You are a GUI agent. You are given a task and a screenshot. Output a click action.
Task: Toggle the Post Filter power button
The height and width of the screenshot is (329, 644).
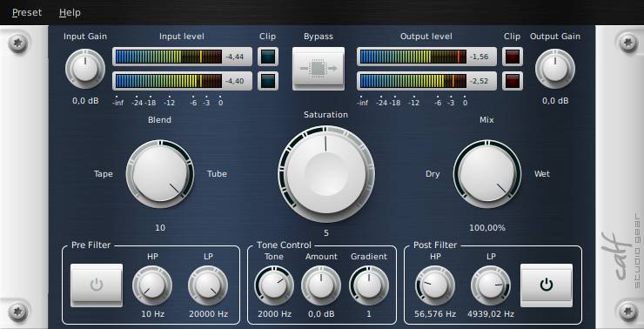click(x=547, y=285)
